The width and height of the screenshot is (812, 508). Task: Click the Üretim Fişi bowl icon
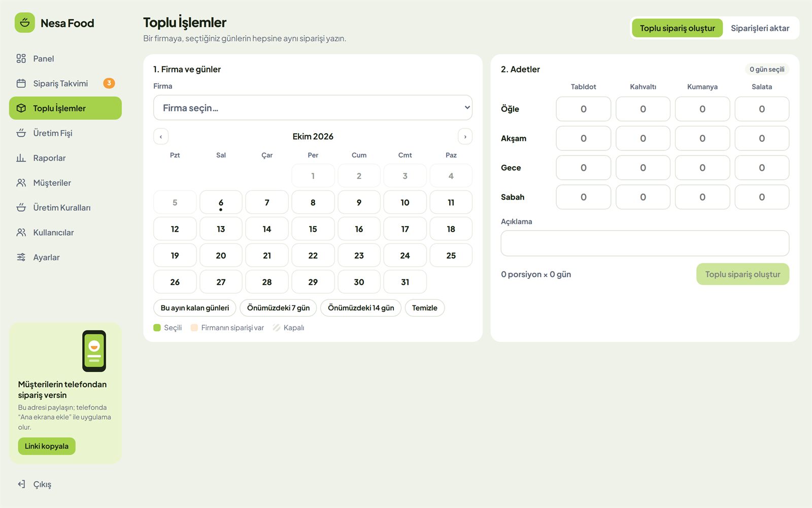(x=21, y=133)
